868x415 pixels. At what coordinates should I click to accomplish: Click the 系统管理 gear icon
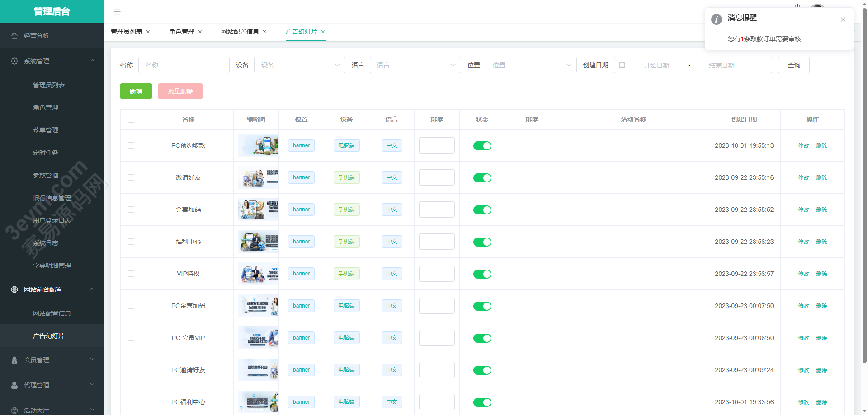14,61
